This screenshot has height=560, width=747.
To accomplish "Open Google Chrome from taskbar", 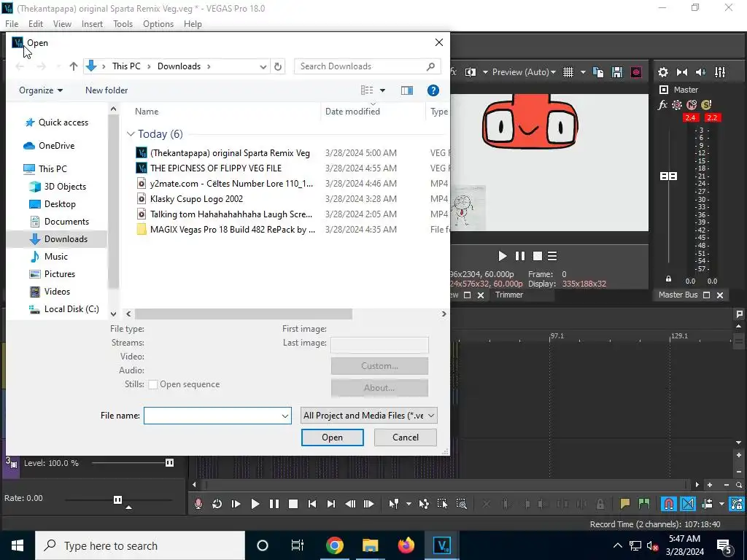I will [334, 545].
